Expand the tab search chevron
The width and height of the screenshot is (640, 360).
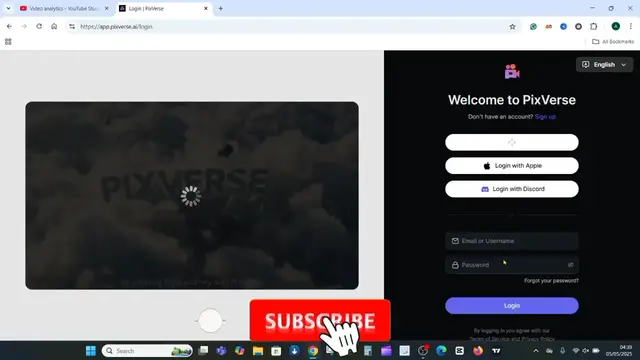pyautogui.click(x=8, y=9)
